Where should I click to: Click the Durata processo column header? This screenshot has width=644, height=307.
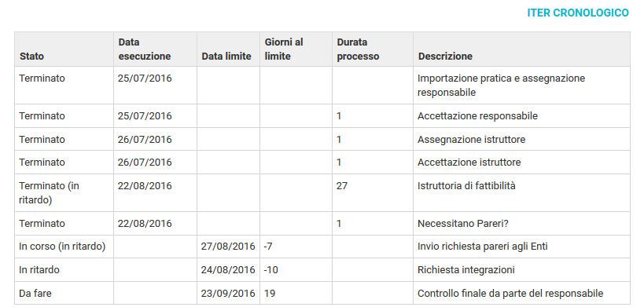coord(373,49)
